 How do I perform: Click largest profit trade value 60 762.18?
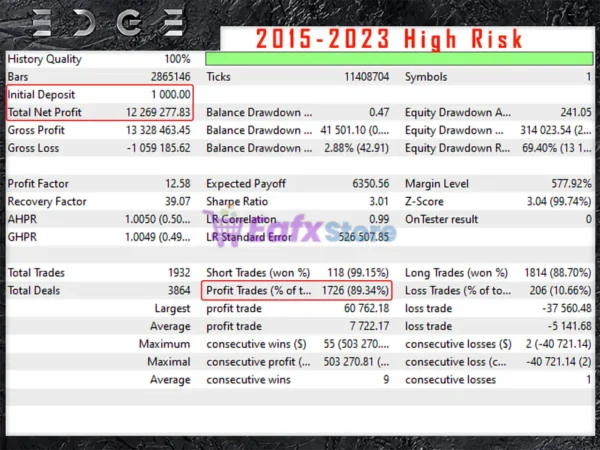367,308
